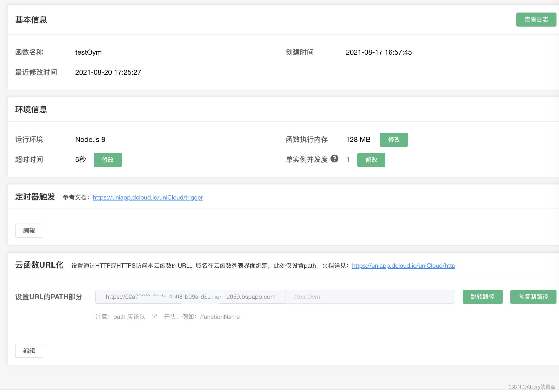Click 编辑 under 云函数URL化 section
559x392 pixels.
click(x=29, y=351)
